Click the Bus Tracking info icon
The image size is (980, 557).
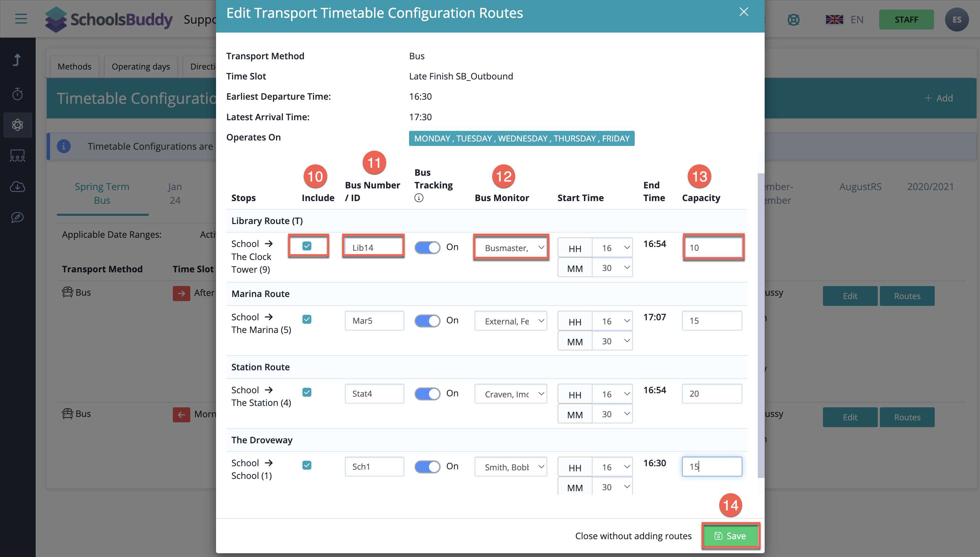click(x=418, y=198)
